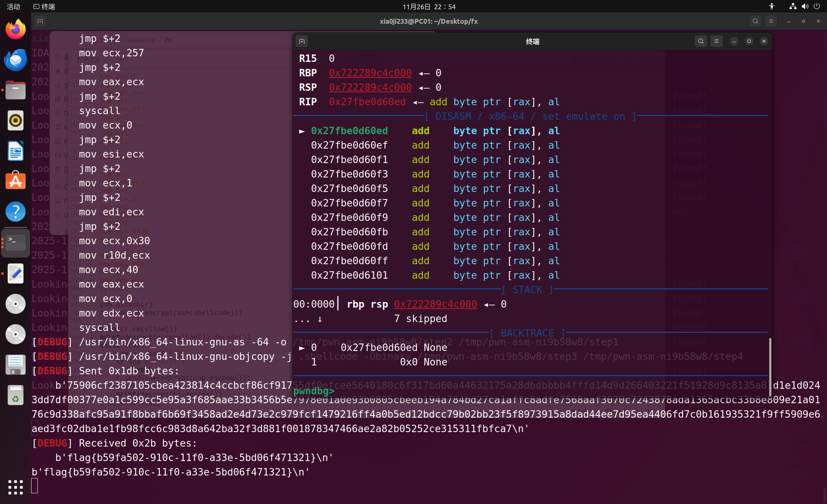Viewport: 827px width, 504px height.
Task: Open Thunderbird mail from the dock
Action: click(15, 60)
